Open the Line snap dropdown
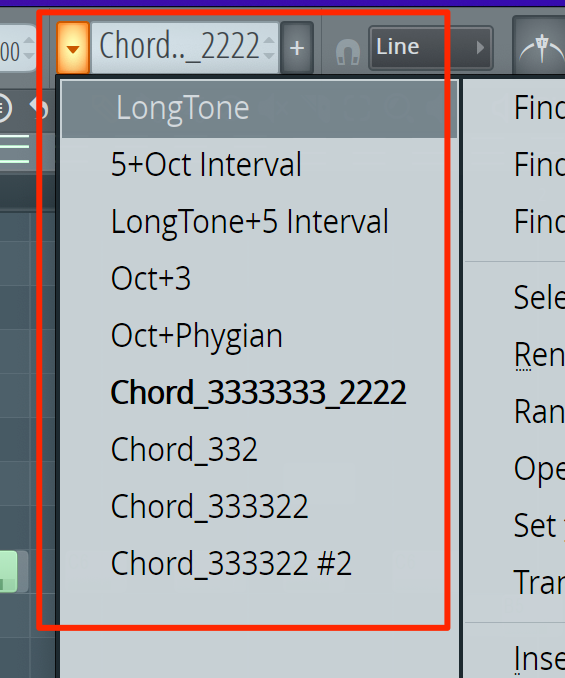Viewport: 565px width, 678px height. point(431,48)
